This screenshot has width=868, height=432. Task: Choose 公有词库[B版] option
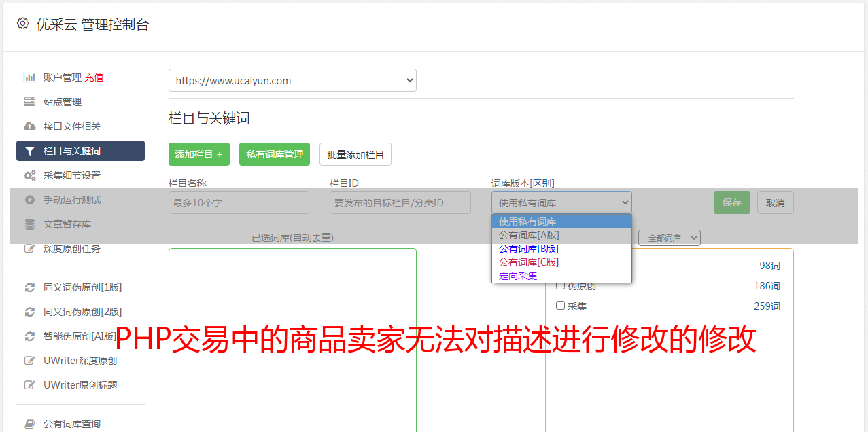561,249
